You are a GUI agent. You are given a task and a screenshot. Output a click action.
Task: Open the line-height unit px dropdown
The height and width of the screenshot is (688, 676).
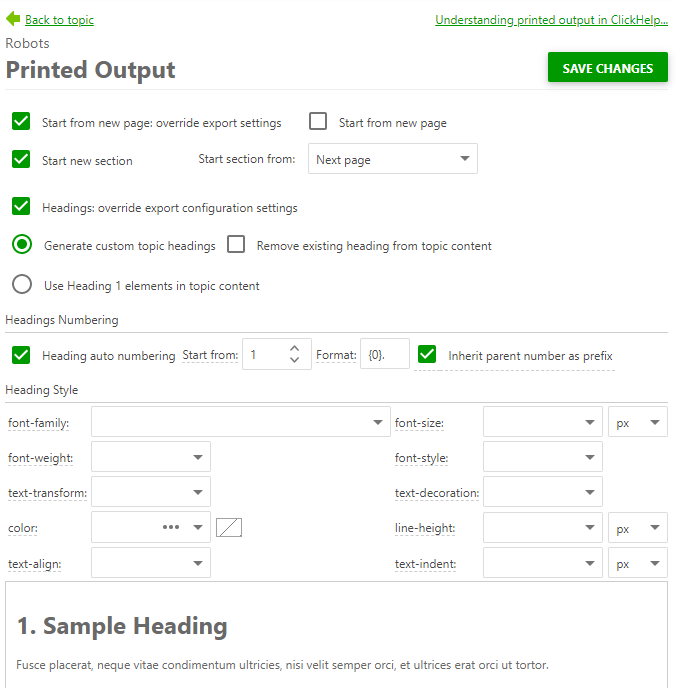[x=638, y=527]
